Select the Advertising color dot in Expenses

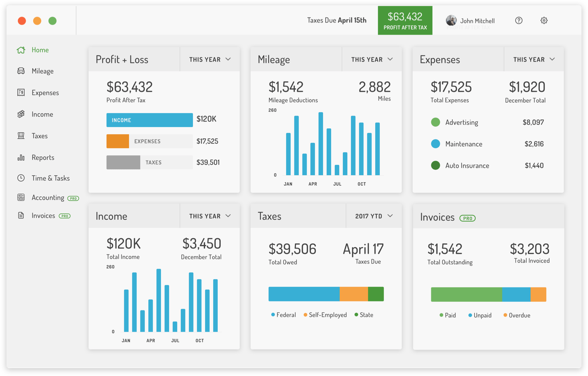coord(435,122)
